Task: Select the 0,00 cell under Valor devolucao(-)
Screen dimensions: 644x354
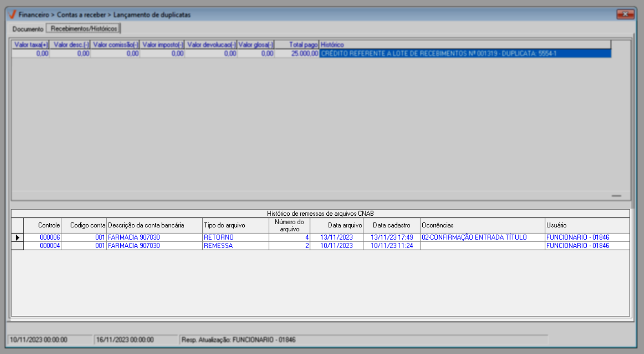Action: pyautogui.click(x=211, y=54)
